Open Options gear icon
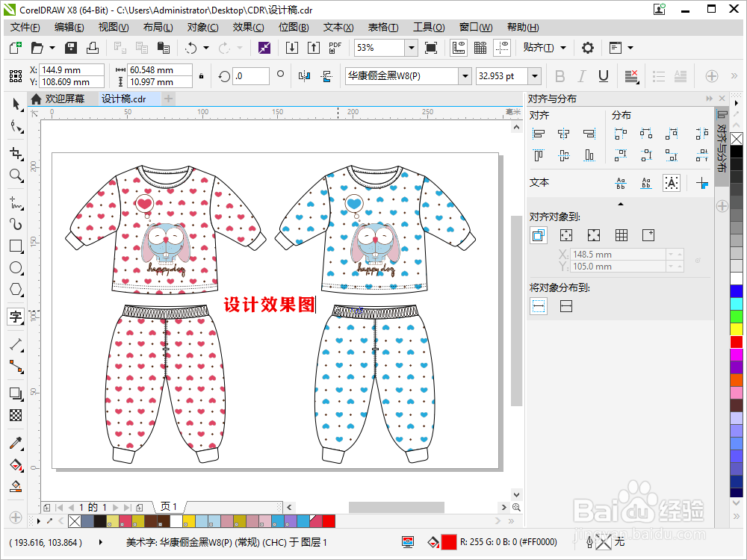Screen dimensions: 747x560 tap(588, 48)
